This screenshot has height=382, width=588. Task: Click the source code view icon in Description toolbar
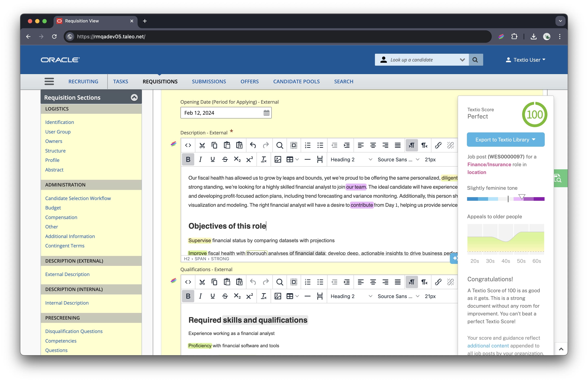pyautogui.click(x=188, y=145)
